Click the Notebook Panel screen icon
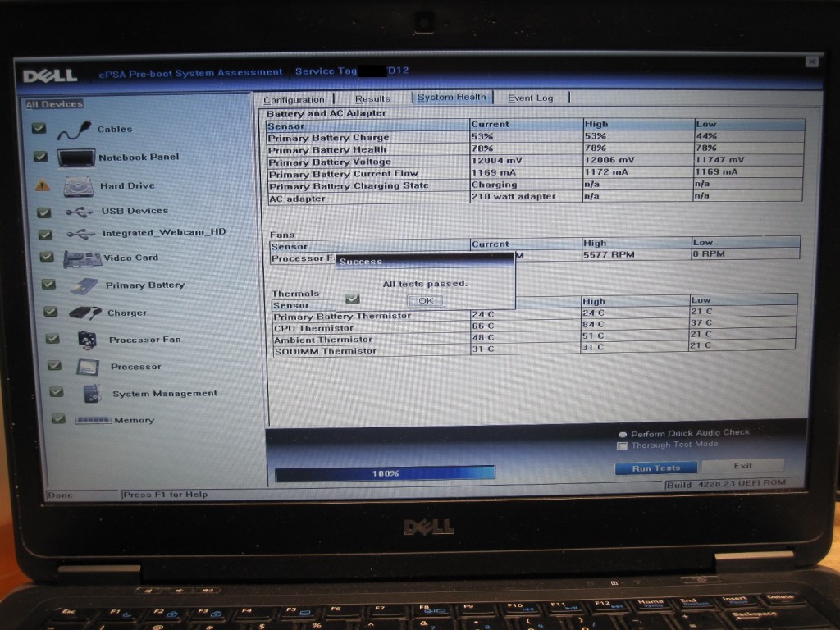840x630 pixels. pyautogui.click(x=76, y=158)
